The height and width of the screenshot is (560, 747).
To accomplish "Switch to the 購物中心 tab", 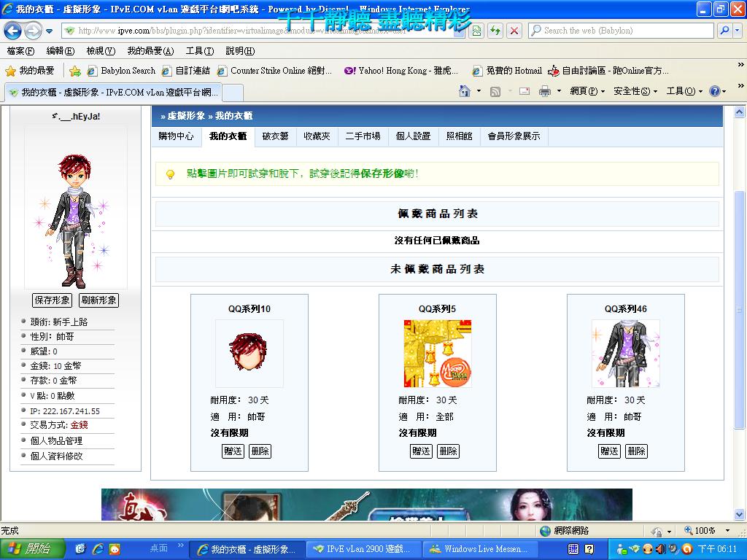I will pos(176,136).
